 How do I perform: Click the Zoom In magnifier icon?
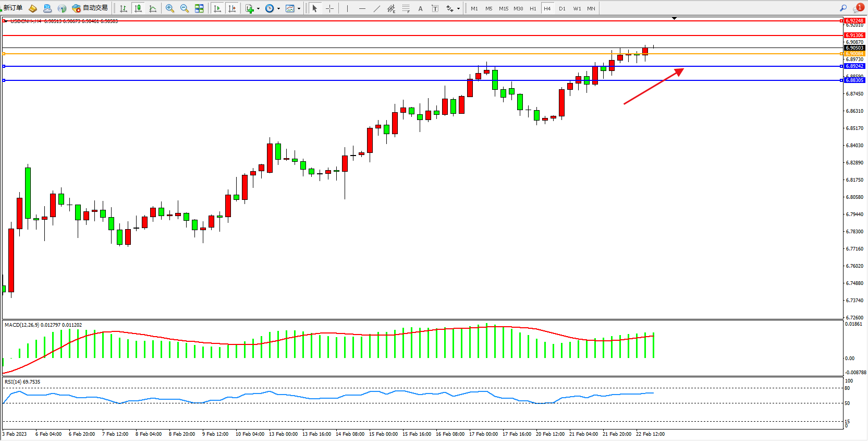tap(169, 8)
